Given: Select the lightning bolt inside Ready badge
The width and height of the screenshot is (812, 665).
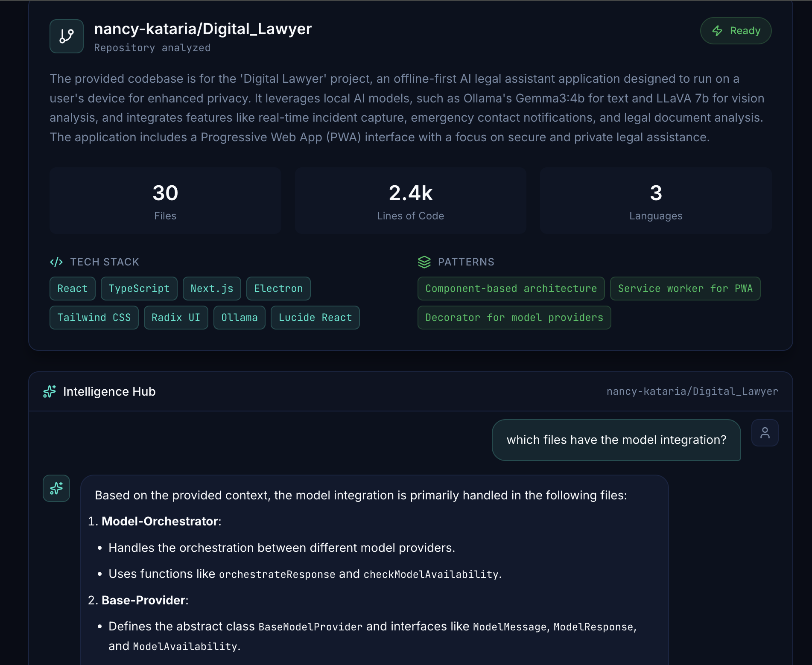Looking at the screenshot, I should click(x=717, y=30).
